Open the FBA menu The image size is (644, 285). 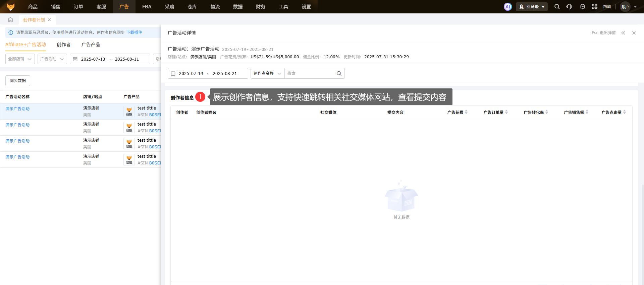147,7
